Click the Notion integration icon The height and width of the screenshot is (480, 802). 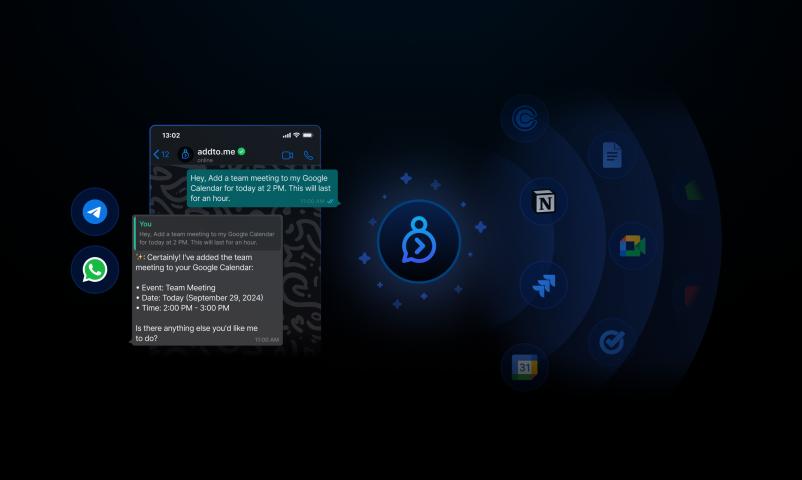[544, 203]
